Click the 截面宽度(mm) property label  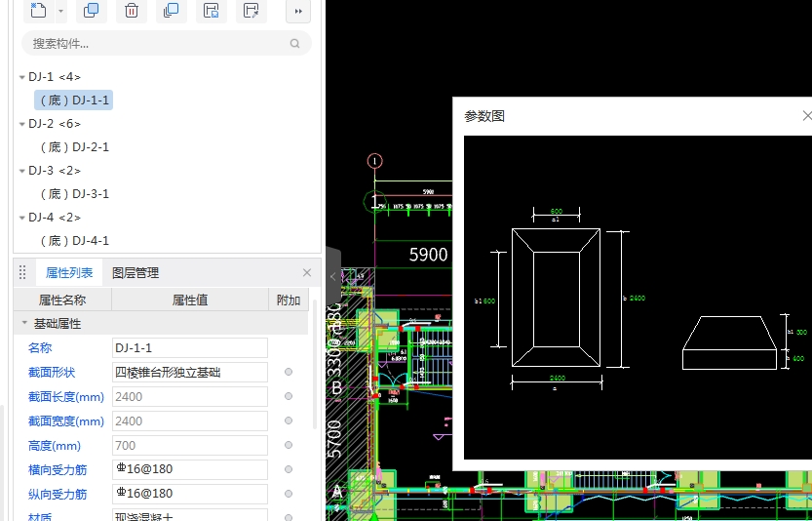(x=65, y=421)
